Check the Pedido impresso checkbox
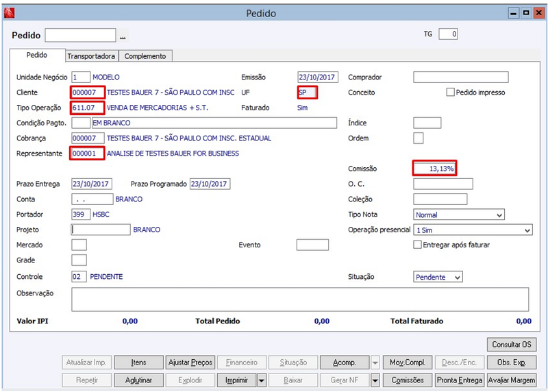Image resolution: width=548 pixels, height=392 pixels. (x=451, y=93)
